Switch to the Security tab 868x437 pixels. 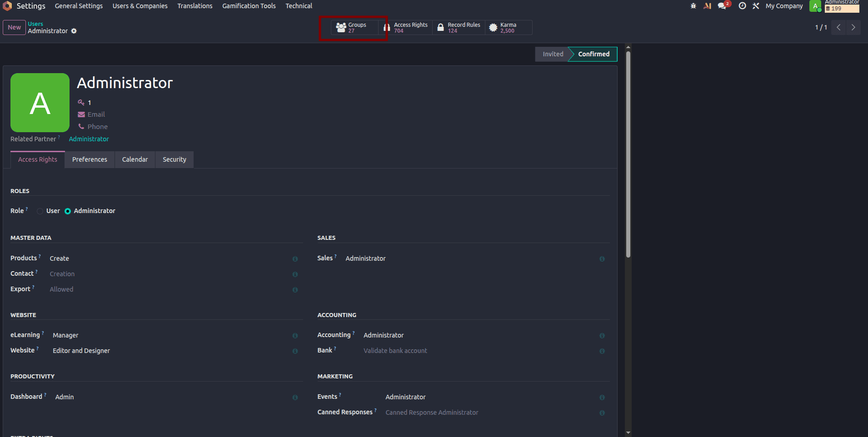[175, 159]
